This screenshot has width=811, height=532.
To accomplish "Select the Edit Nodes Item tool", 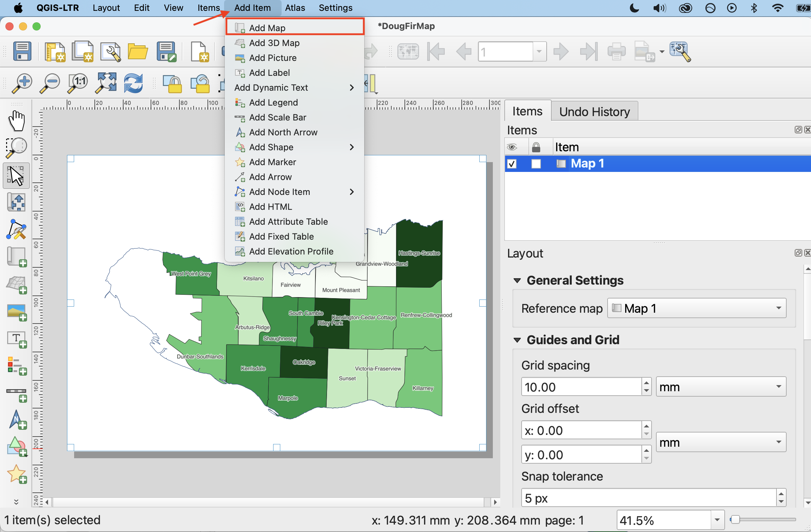I will [16, 229].
